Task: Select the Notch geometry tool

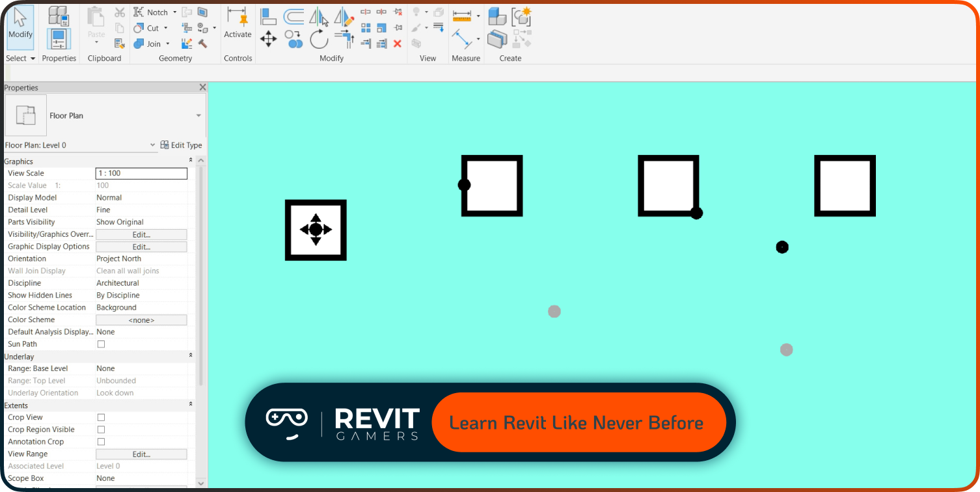Action: (x=151, y=12)
